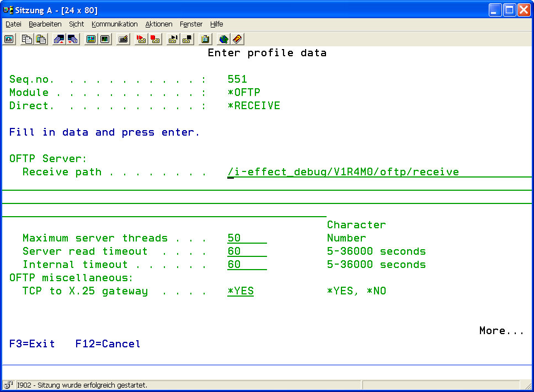Viewport: 534px width, 392px height.
Task: Click the send file to host icon
Action: pos(58,39)
